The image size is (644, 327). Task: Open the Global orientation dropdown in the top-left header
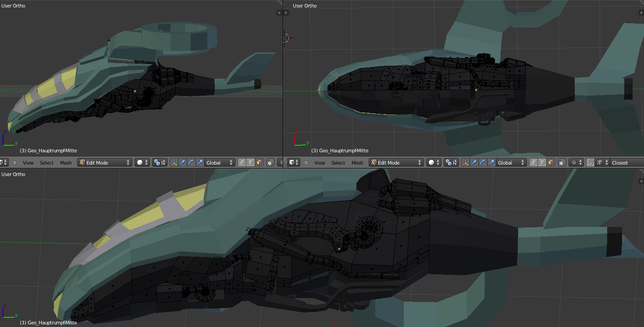220,163
